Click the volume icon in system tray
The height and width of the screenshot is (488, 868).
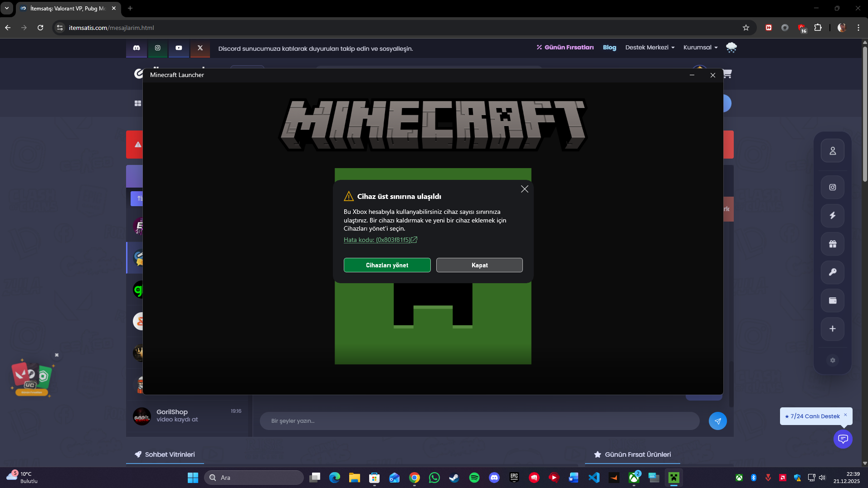click(822, 478)
